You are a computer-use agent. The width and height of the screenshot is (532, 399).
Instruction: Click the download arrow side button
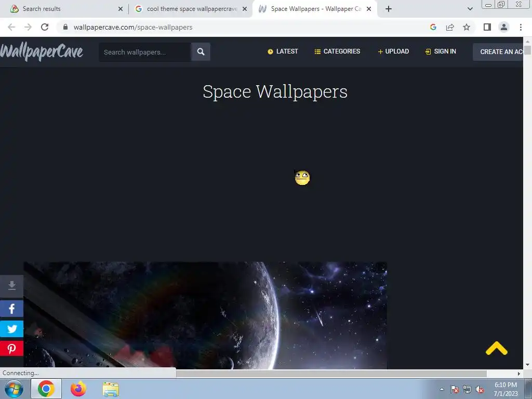point(11,286)
